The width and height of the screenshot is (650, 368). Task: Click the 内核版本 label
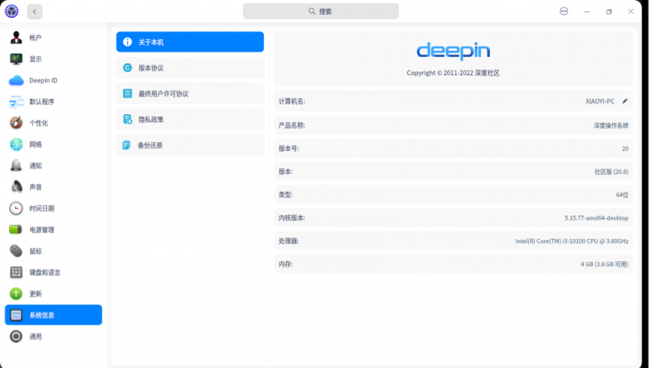coord(292,218)
